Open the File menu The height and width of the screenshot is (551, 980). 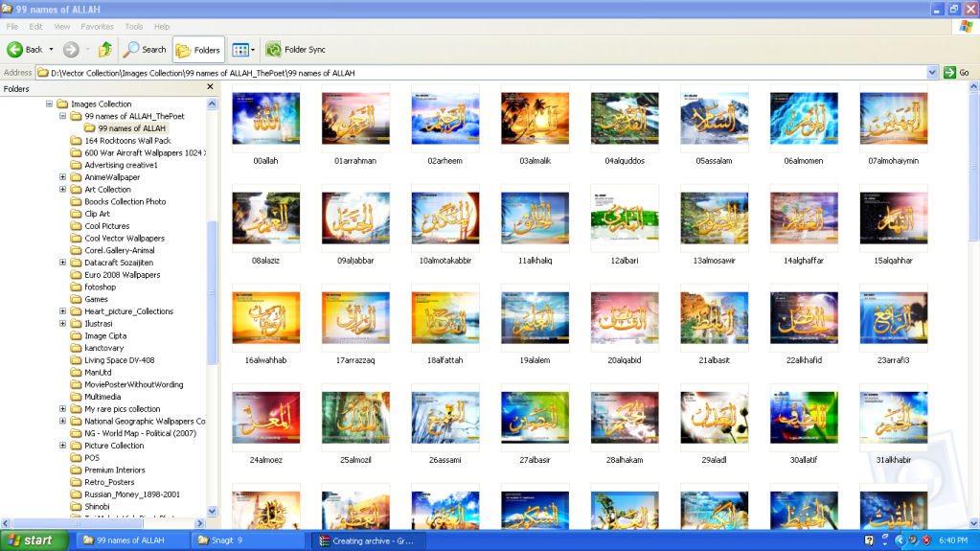pos(11,26)
